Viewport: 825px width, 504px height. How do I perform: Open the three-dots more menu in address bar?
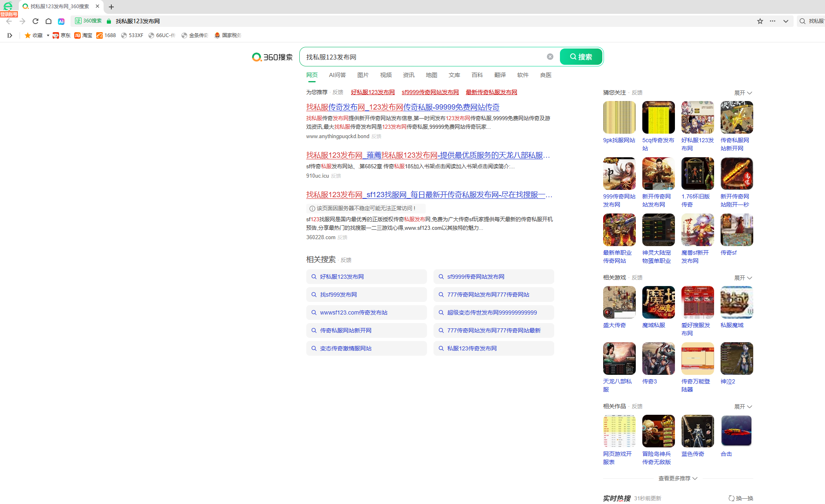(x=773, y=21)
